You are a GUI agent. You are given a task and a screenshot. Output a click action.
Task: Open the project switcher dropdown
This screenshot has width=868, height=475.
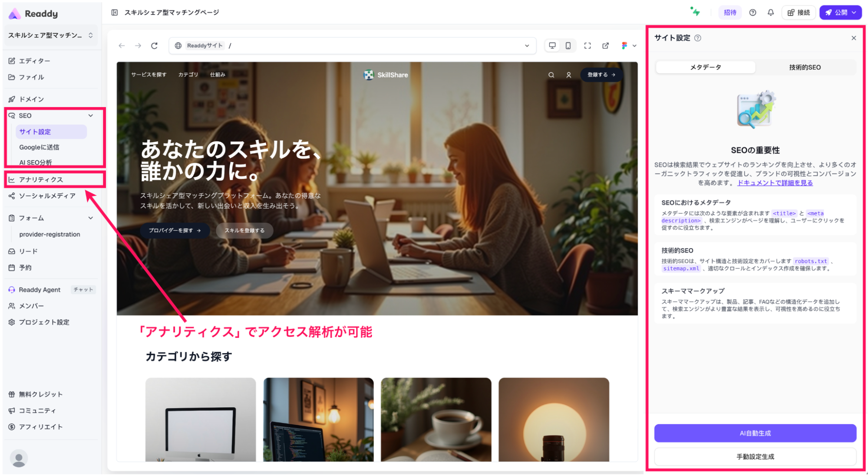(51, 35)
